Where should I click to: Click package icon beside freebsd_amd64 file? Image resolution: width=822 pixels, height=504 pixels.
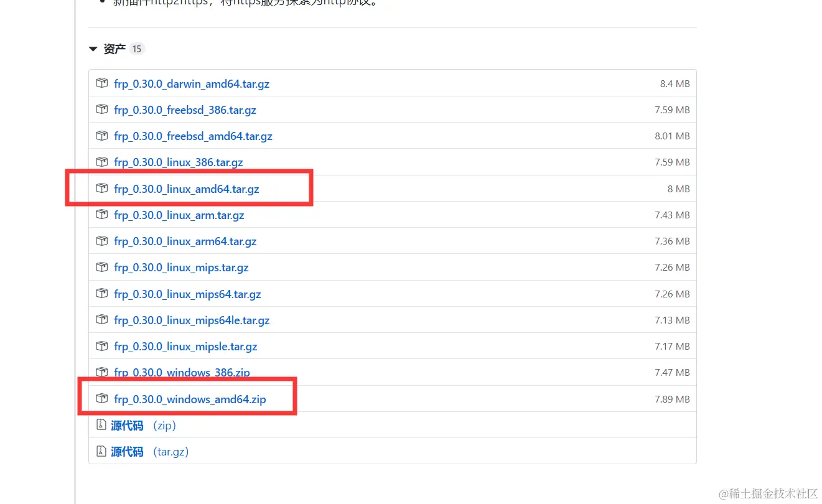pyautogui.click(x=101, y=136)
